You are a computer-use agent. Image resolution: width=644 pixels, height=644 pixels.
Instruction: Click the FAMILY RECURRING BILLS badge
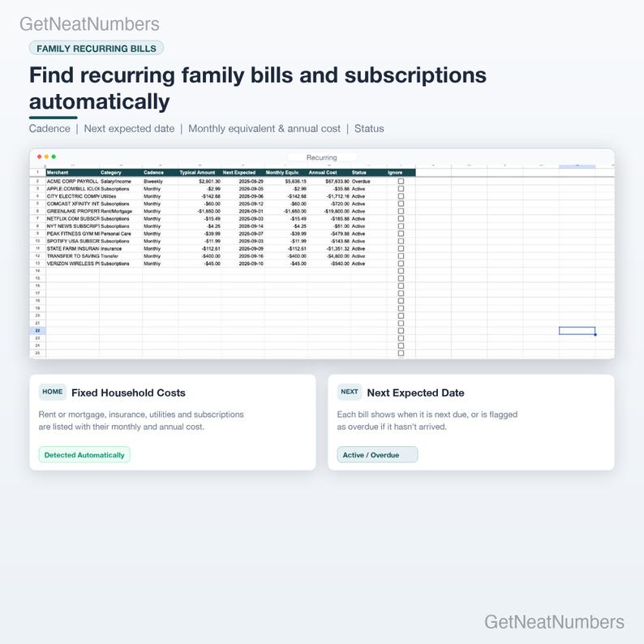click(96, 49)
